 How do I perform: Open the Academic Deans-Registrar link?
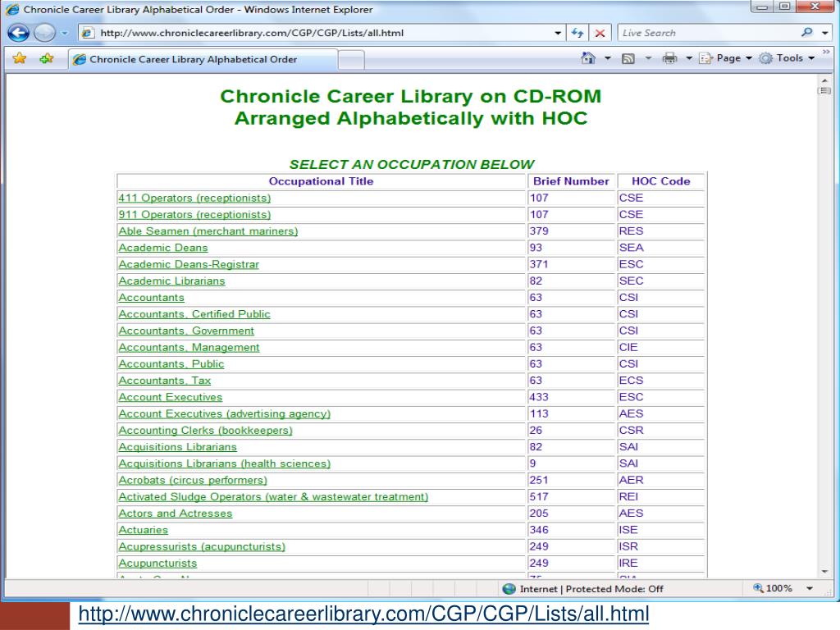pyautogui.click(x=189, y=264)
